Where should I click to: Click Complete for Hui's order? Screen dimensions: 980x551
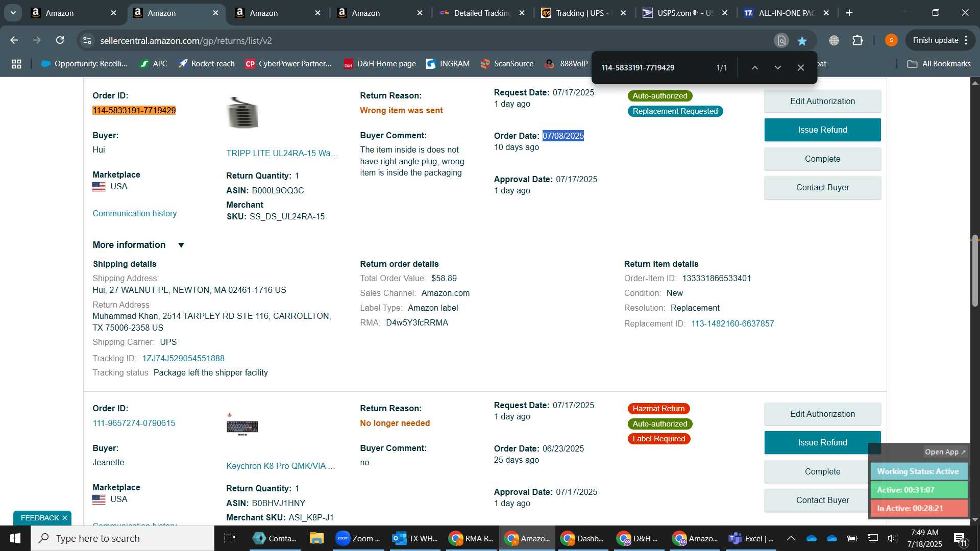click(x=822, y=159)
